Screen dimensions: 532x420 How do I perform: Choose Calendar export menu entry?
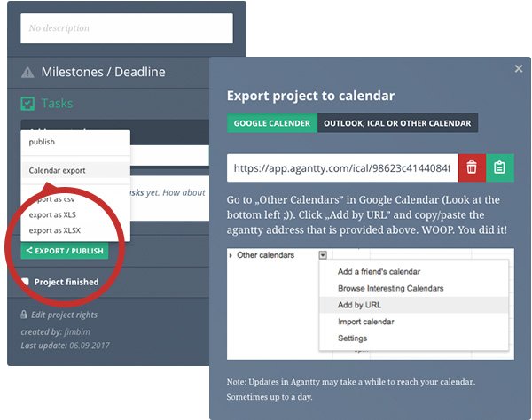(x=75, y=170)
